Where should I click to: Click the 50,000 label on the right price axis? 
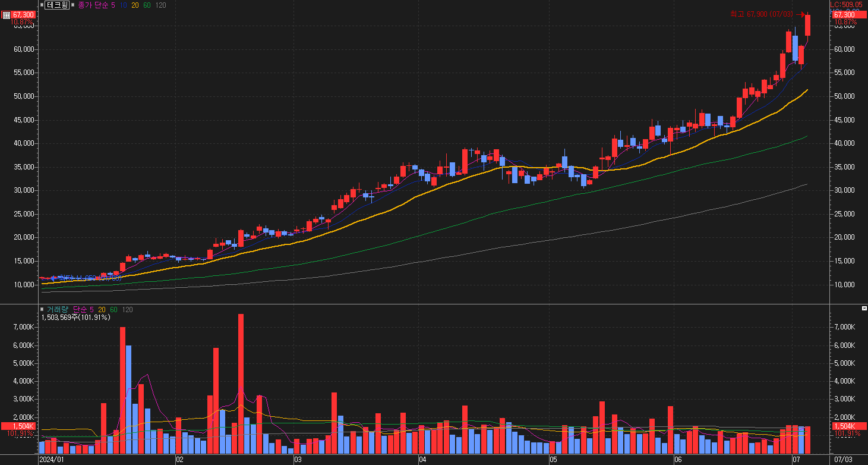(x=844, y=96)
